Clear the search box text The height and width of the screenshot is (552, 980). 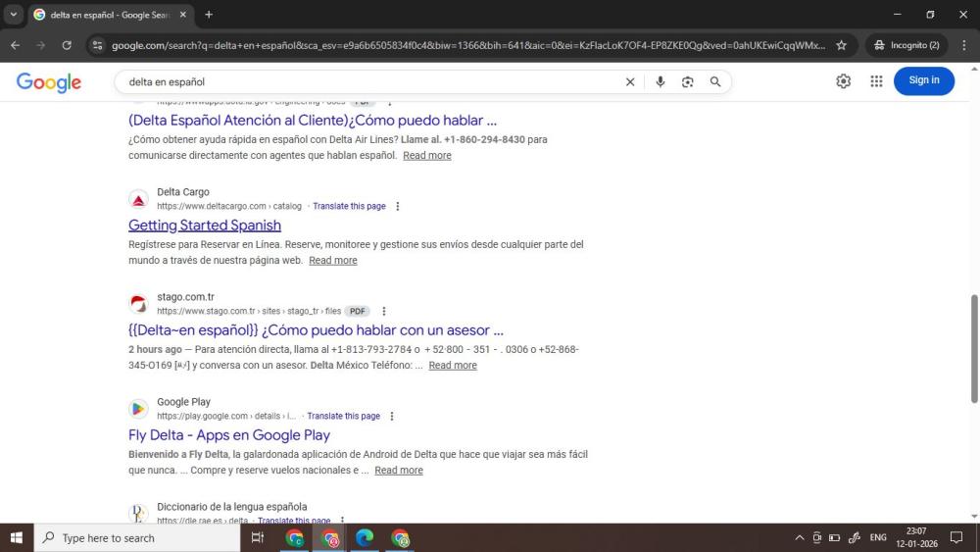630,82
